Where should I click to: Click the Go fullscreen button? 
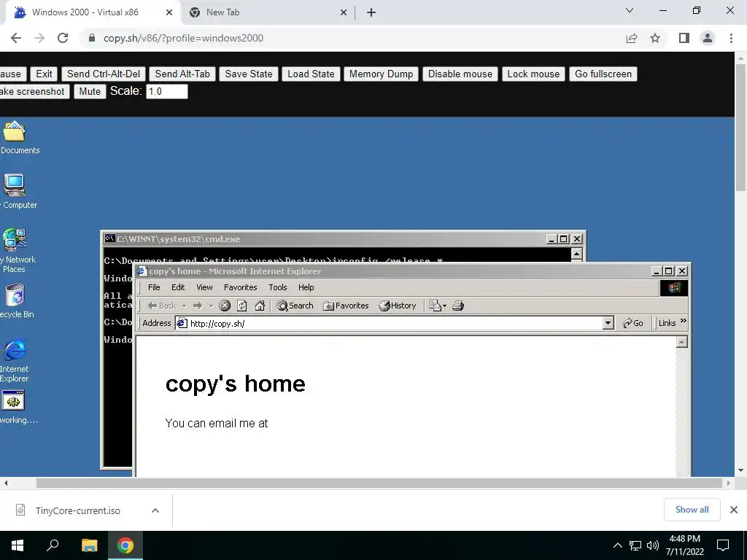click(x=603, y=74)
